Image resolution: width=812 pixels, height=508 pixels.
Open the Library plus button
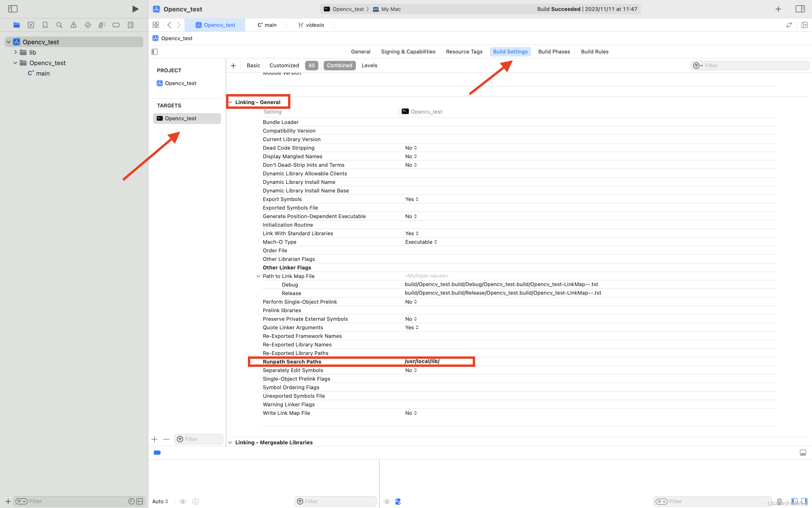coord(778,9)
